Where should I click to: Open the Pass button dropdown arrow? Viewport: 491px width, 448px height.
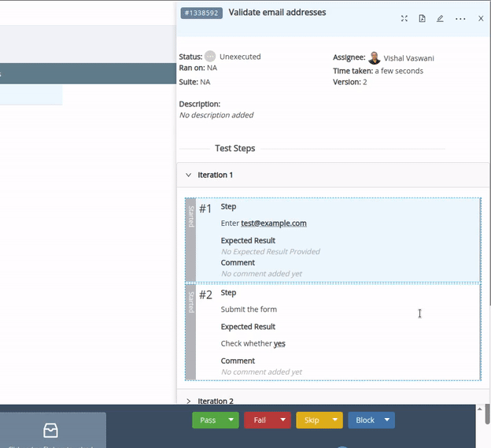click(231, 420)
